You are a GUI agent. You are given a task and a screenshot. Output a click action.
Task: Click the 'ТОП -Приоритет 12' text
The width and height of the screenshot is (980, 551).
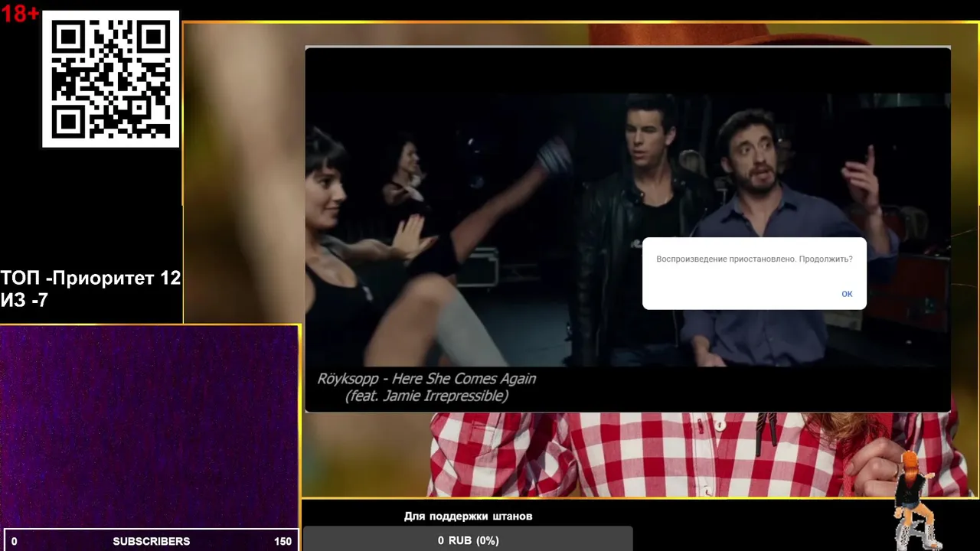point(90,278)
